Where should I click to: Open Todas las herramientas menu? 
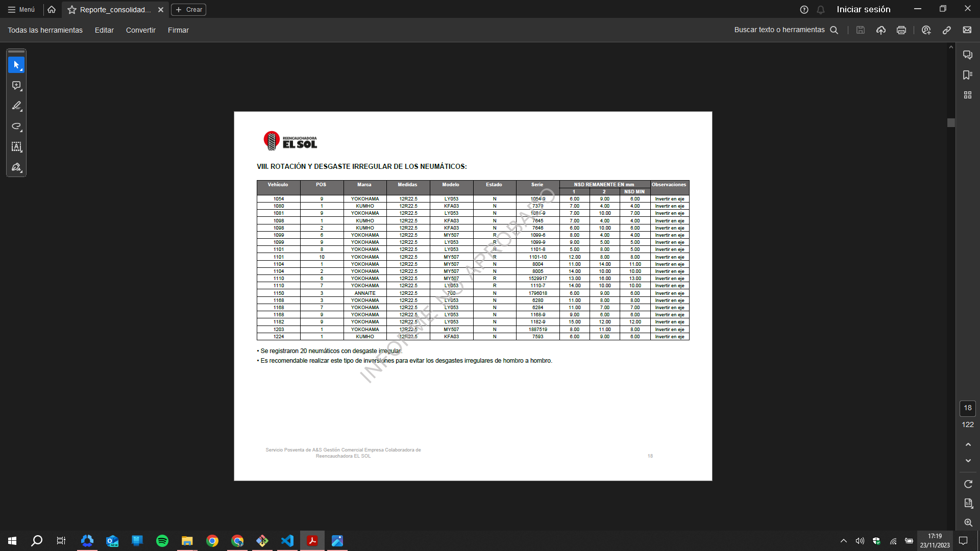(45, 30)
